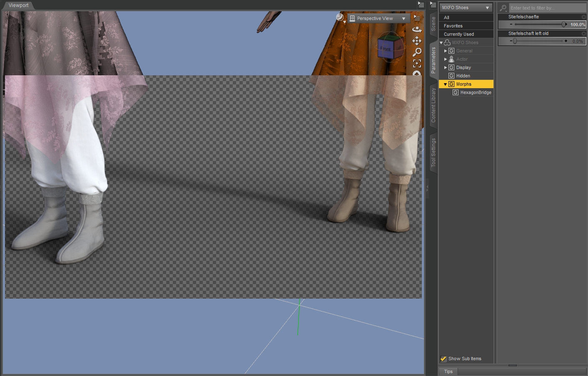588x376 pixels.
Task: Click the Front face of view cube
Action: coord(386,49)
